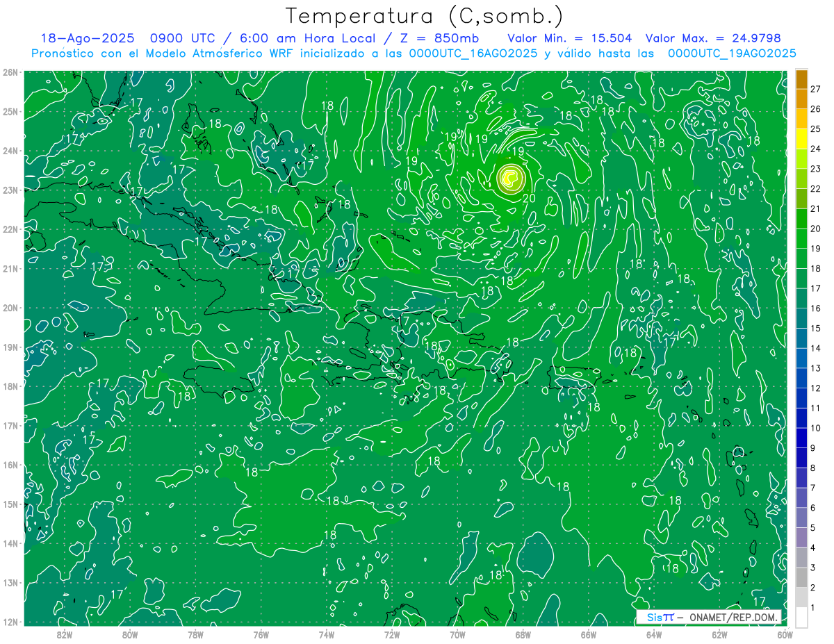Click the legend swatch between 21 and 22
This screenshot has height=644, width=834.
[801, 199]
